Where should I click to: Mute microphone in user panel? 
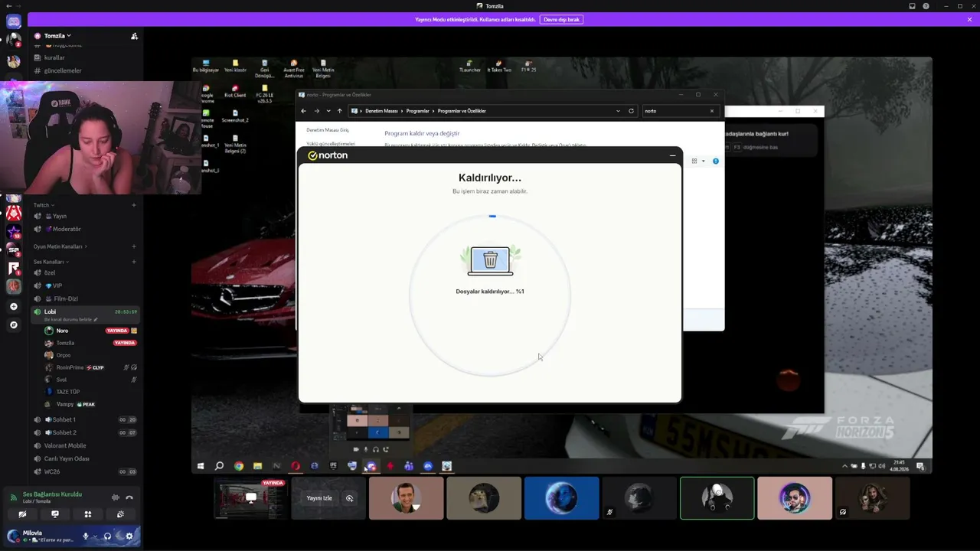pos(86,536)
